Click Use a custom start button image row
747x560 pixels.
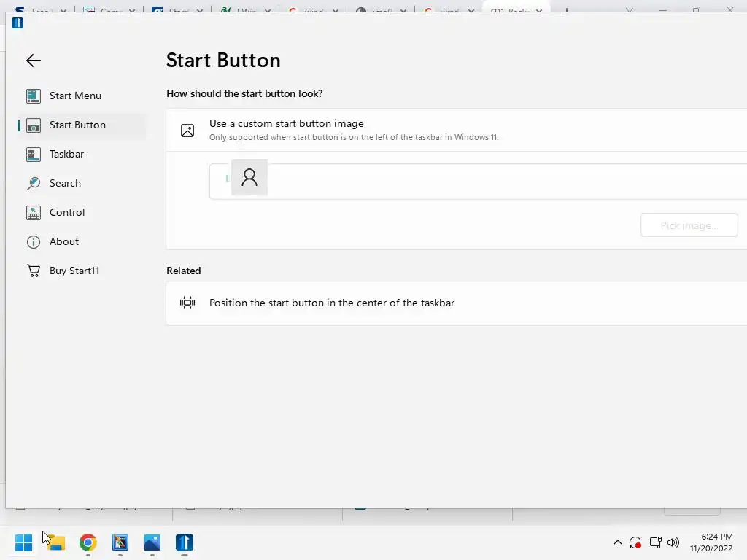pos(457,130)
